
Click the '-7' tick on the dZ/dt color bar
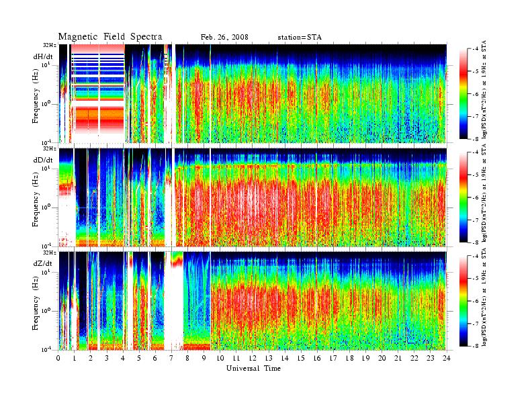[x=476, y=324]
